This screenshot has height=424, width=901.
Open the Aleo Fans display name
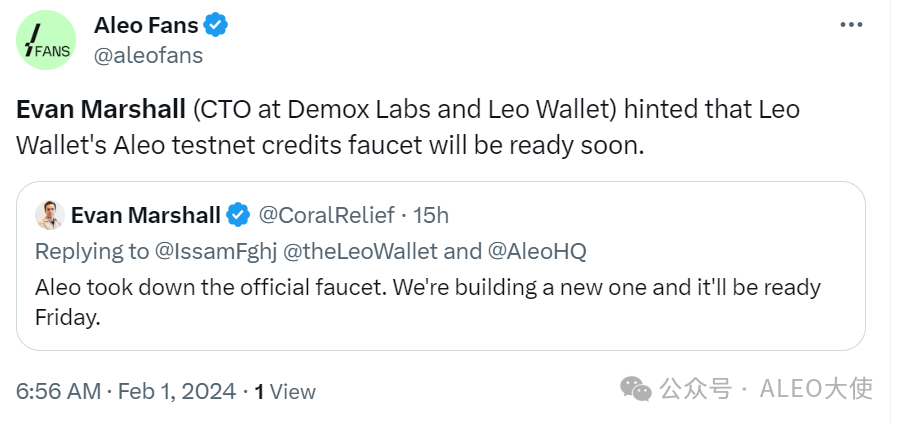point(146,25)
